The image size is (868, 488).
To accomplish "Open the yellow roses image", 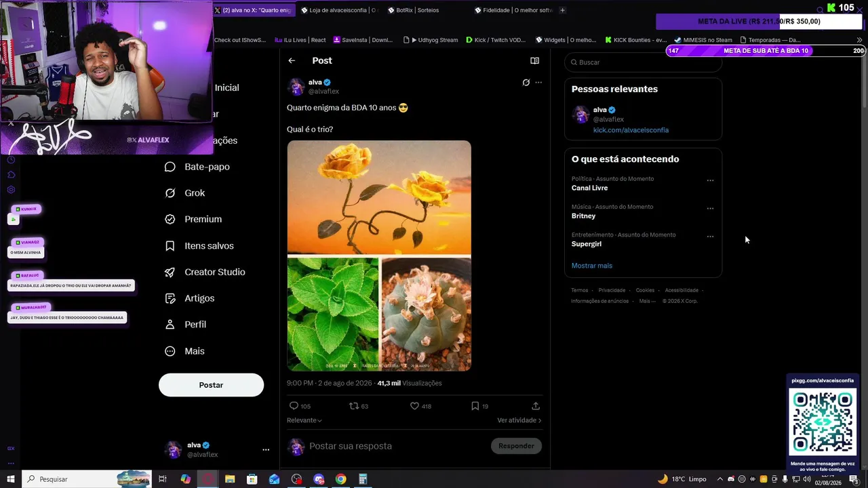I will click(x=379, y=197).
